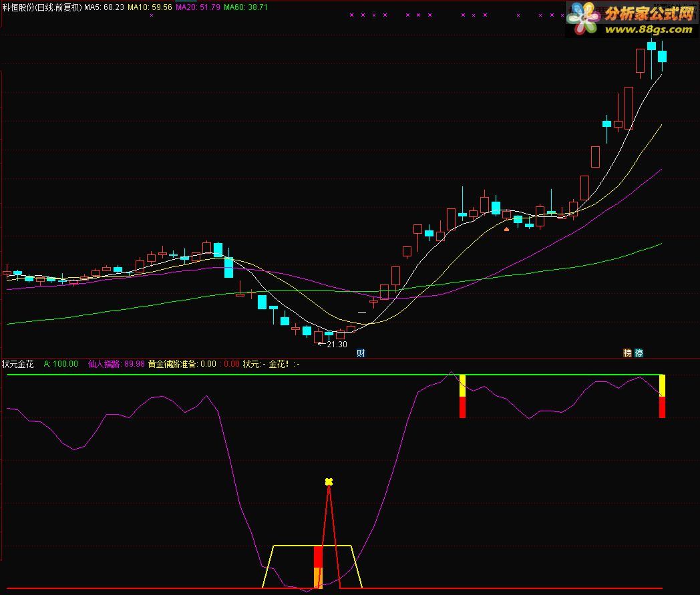Click the MA5: 68.23 label
This screenshot has height=595, width=700.
tap(104, 7)
